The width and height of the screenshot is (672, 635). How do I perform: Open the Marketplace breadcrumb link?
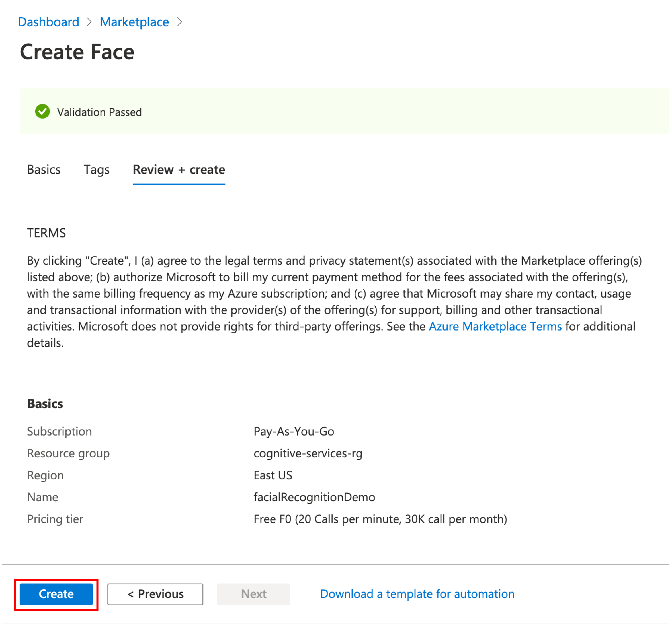coord(134,22)
